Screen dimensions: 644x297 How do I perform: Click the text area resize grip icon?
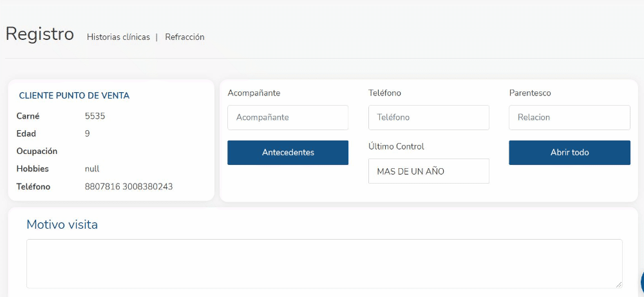point(618,284)
